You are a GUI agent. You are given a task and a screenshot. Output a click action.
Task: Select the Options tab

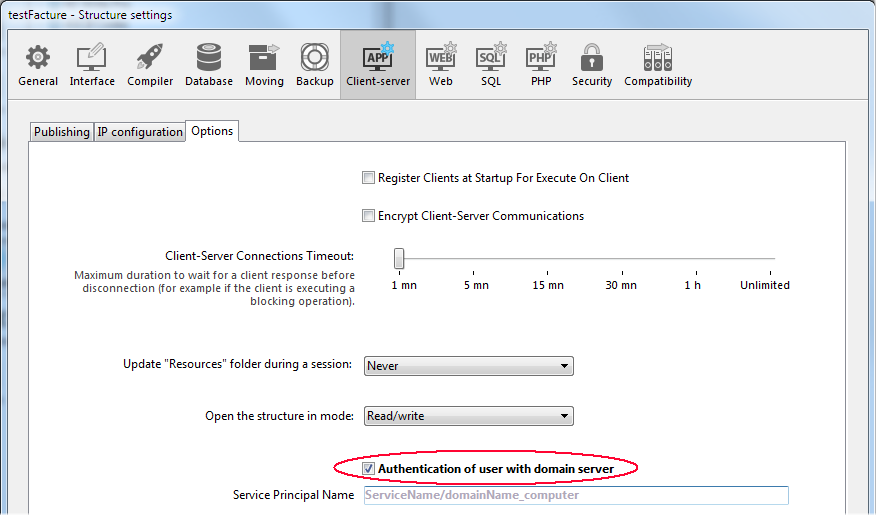pyautogui.click(x=212, y=131)
